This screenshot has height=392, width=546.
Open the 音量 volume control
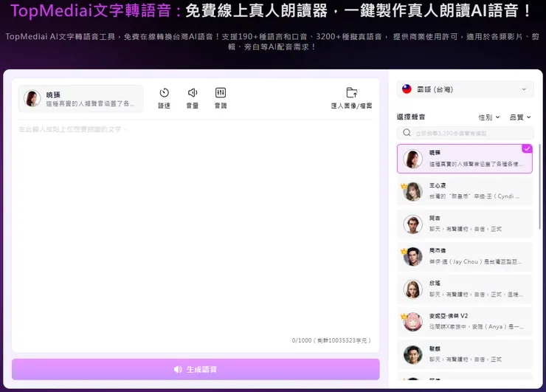[193, 98]
